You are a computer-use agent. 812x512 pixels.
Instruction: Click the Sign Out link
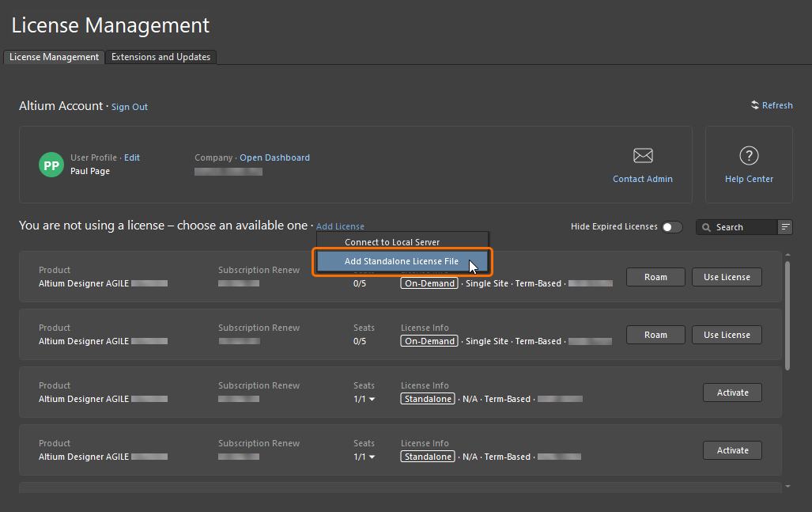pos(130,107)
